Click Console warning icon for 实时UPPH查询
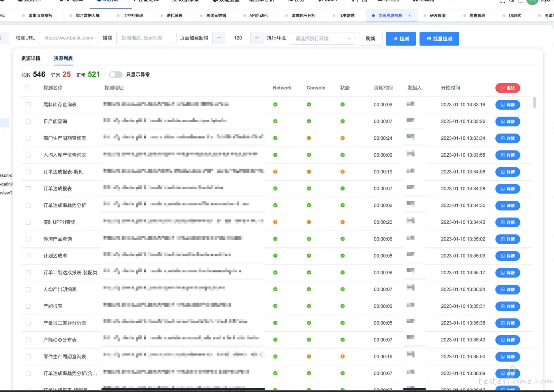 tap(309, 222)
